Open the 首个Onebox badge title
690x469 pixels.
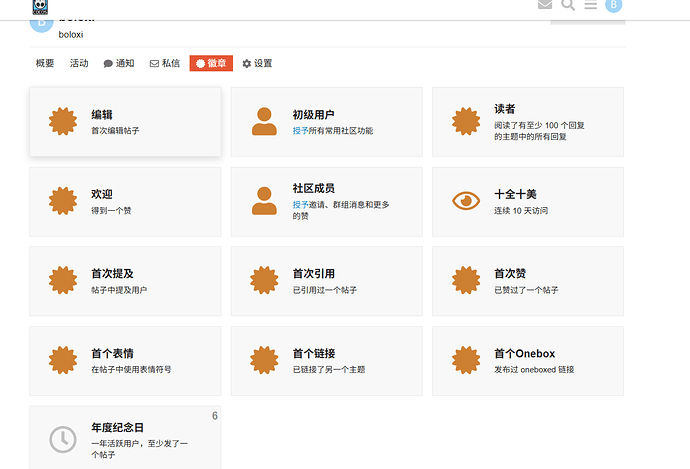point(525,354)
